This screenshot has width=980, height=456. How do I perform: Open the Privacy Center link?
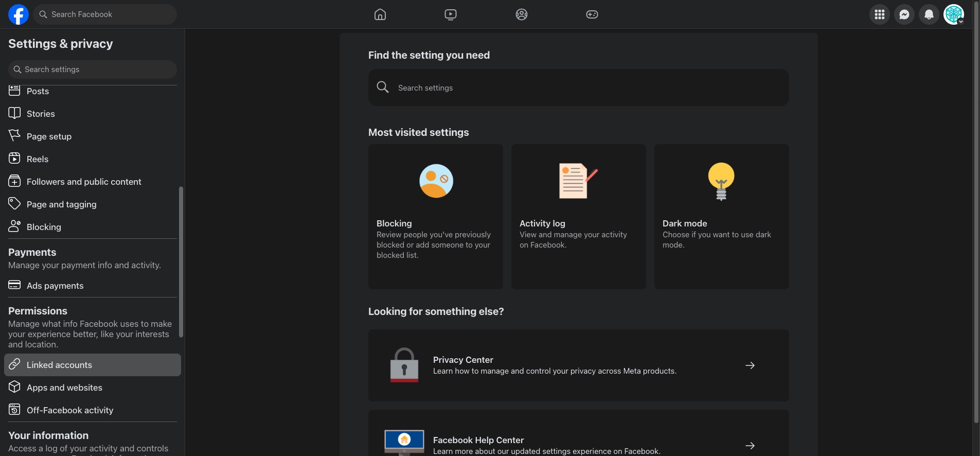tap(579, 365)
